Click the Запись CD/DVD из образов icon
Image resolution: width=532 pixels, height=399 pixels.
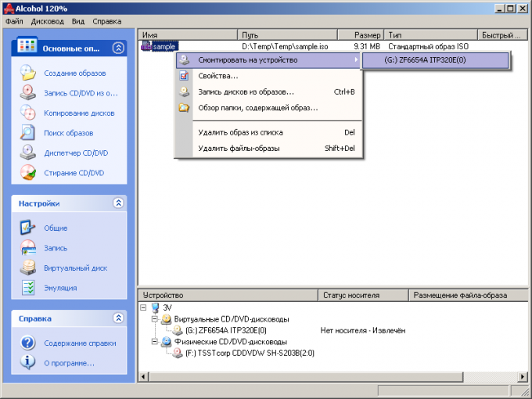tap(28, 92)
